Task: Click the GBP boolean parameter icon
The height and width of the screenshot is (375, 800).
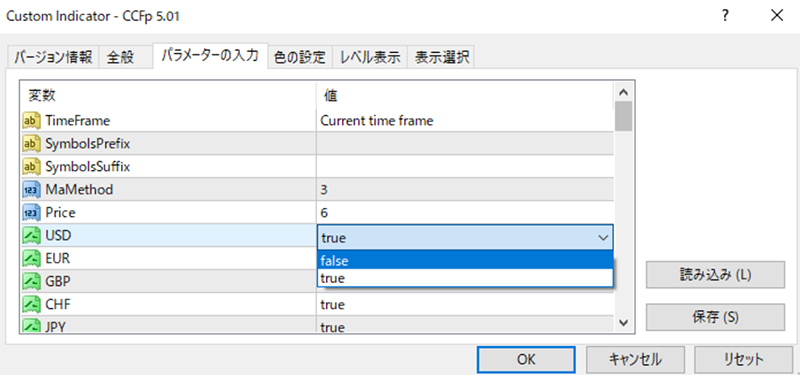Action: (31, 282)
